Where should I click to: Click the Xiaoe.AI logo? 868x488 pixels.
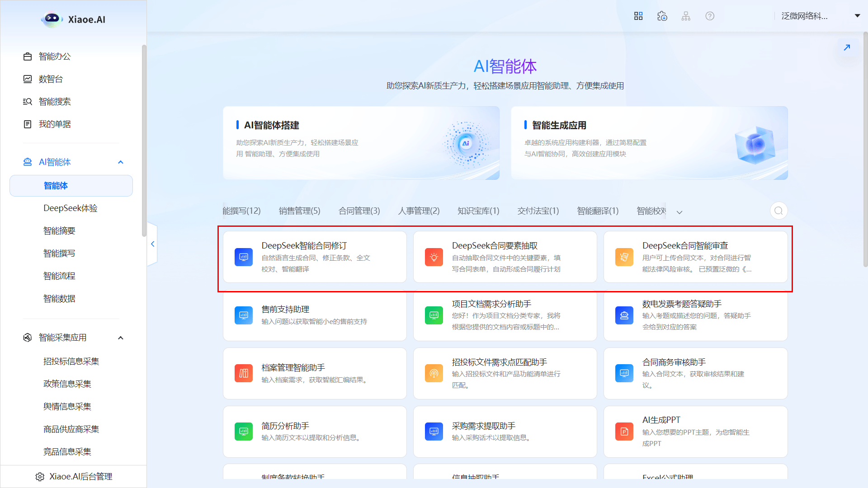[x=72, y=19]
